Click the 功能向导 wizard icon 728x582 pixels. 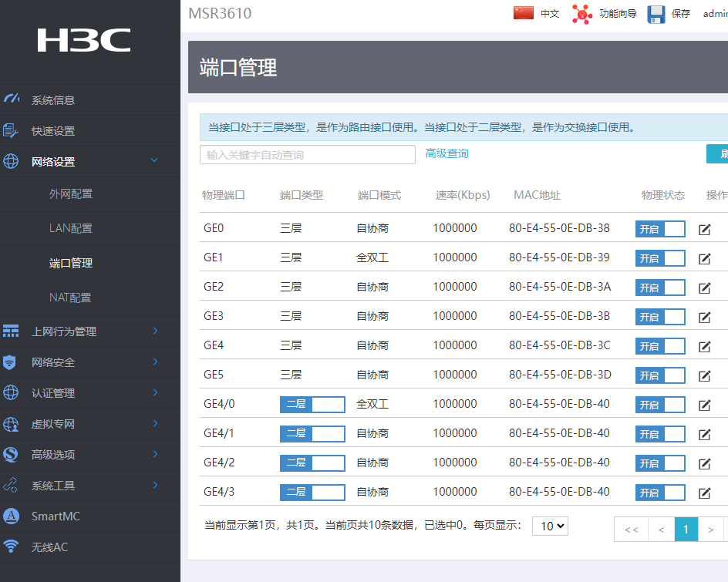point(581,14)
